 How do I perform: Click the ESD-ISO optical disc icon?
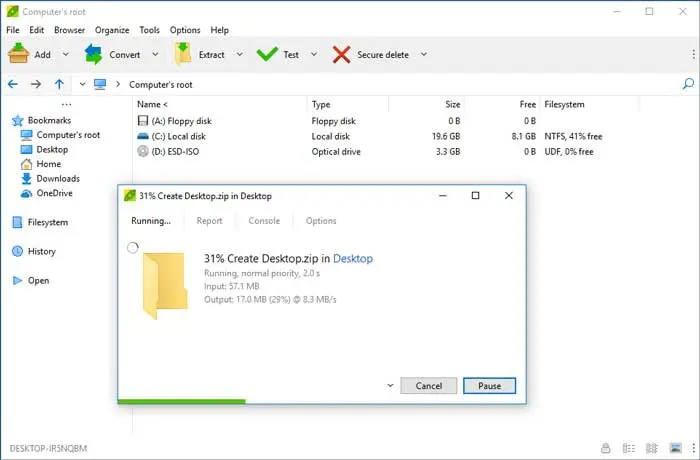tap(142, 151)
